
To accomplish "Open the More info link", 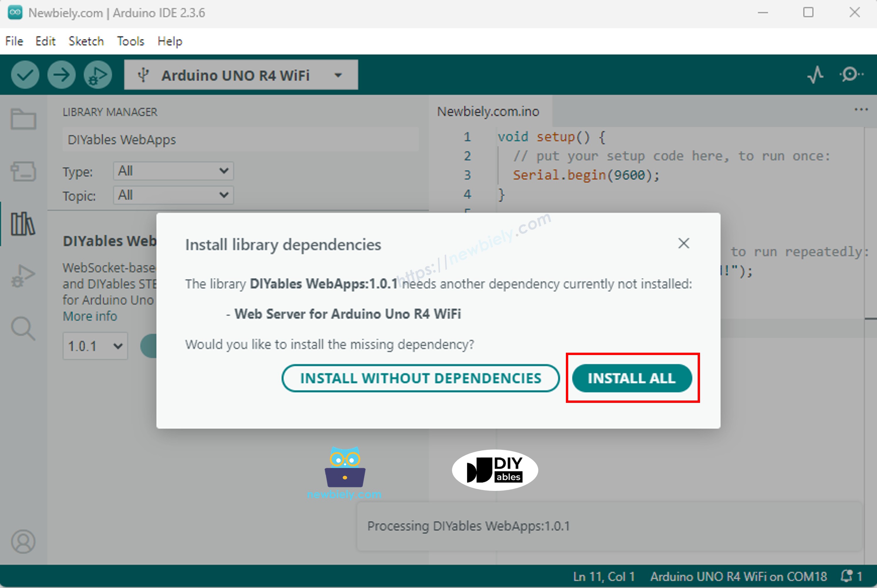I will click(x=89, y=316).
